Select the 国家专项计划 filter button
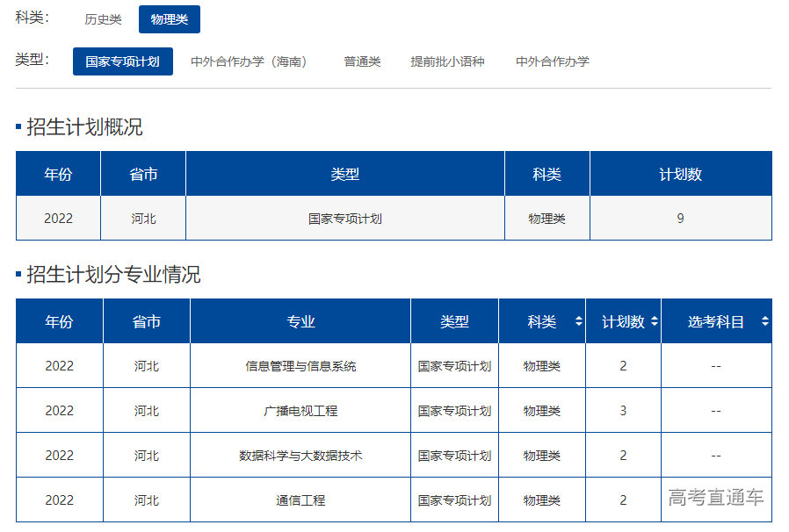The image size is (789, 532). 122,61
